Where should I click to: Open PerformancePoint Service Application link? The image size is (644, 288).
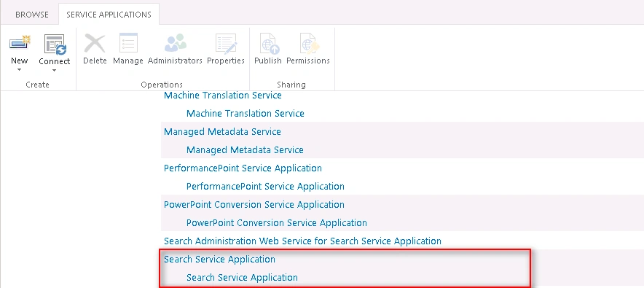[243, 168]
